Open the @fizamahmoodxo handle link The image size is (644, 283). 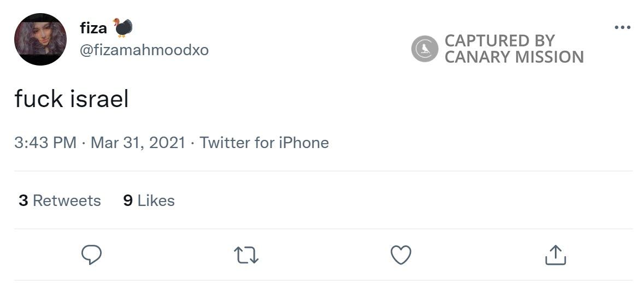tap(144, 50)
